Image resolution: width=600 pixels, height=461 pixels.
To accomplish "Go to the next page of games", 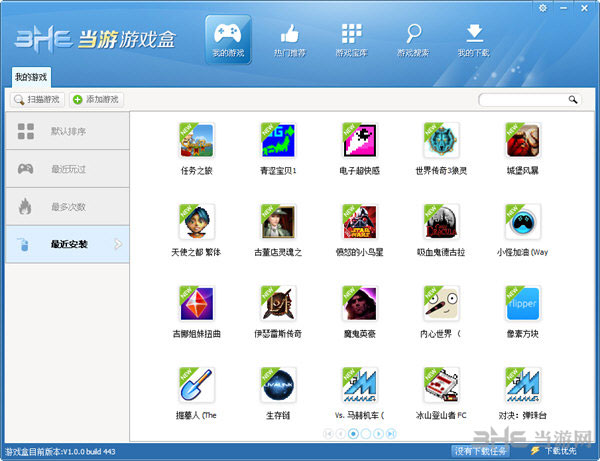I will click(x=379, y=433).
